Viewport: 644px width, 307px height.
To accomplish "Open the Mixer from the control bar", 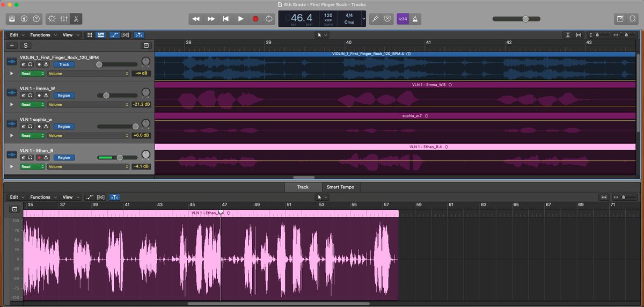I will tap(64, 18).
